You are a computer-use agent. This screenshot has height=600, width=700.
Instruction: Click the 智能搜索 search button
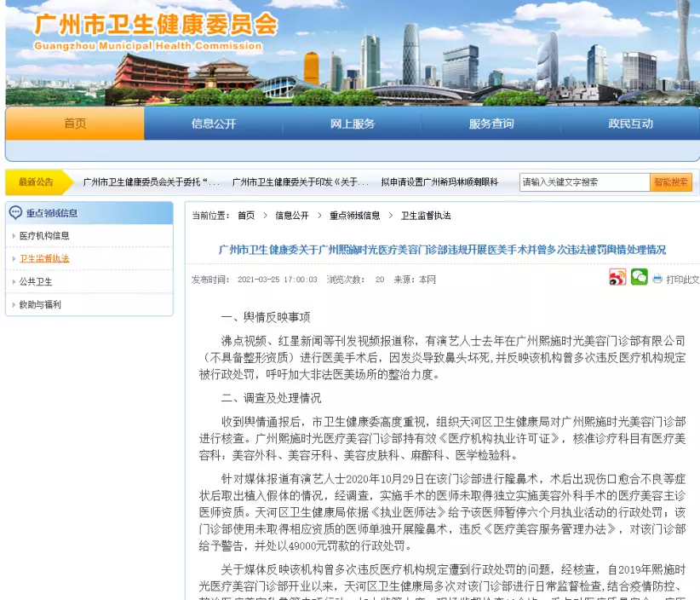[671, 182]
